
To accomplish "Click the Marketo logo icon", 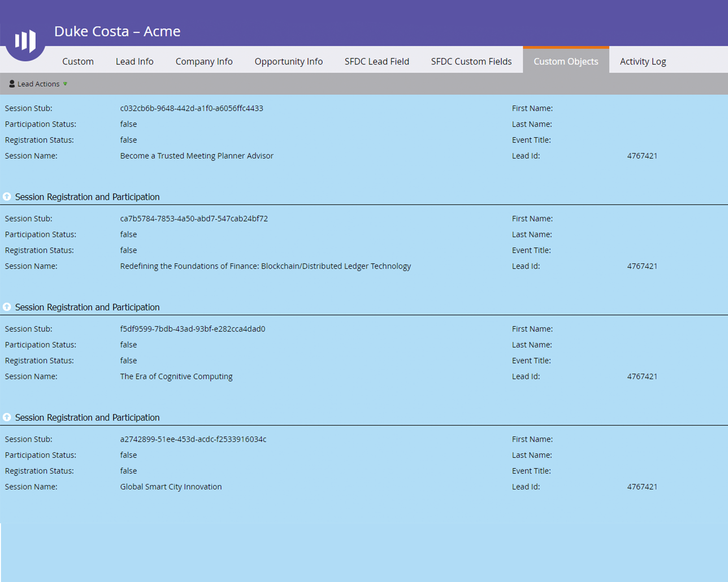I will click(25, 41).
